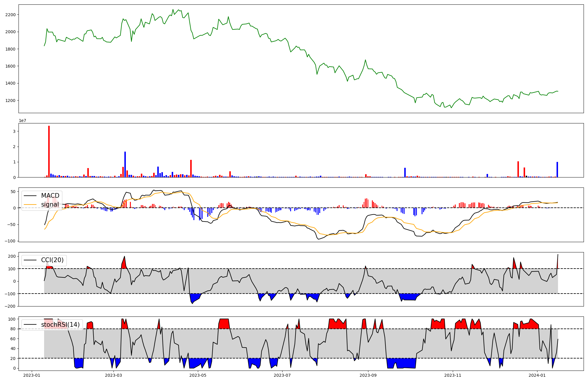
Task: Click the 2023-09 date tick label
Action: point(368,375)
